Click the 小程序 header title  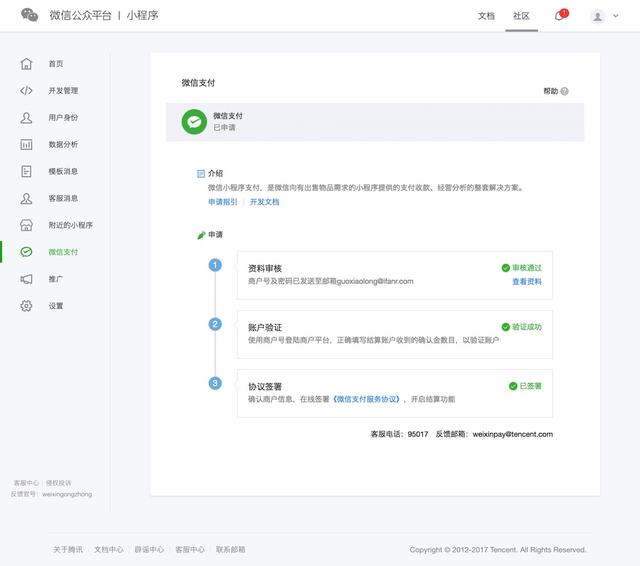pos(142,16)
